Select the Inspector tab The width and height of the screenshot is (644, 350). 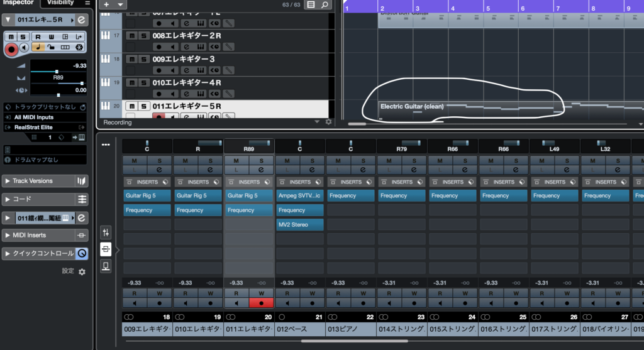tap(18, 3)
